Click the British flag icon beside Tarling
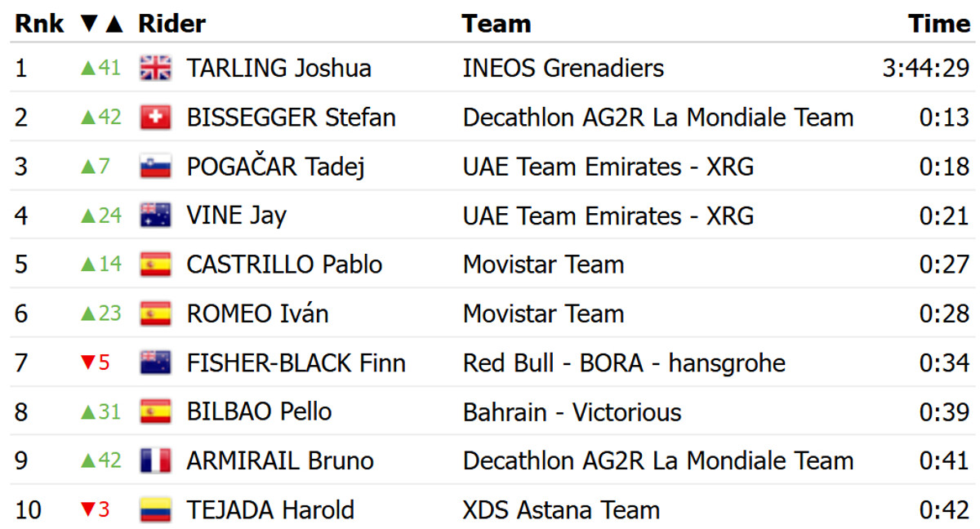Image resolution: width=980 pixels, height=529 pixels. click(155, 68)
